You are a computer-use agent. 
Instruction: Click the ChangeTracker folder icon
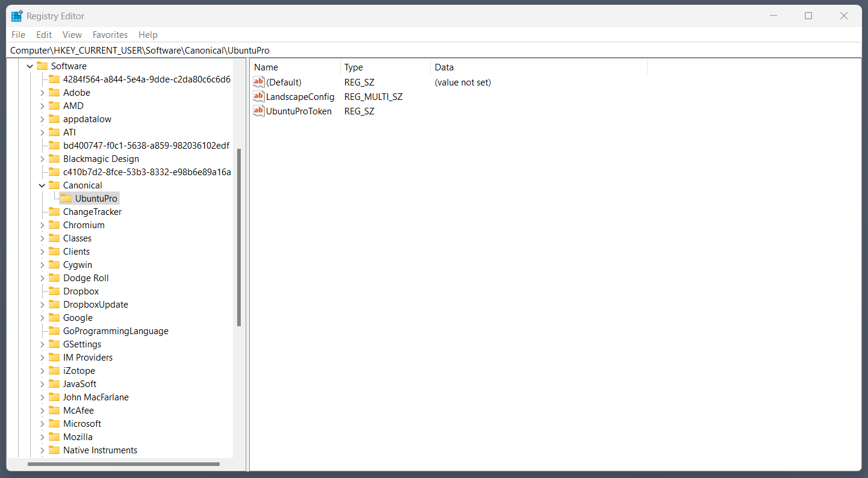point(54,212)
